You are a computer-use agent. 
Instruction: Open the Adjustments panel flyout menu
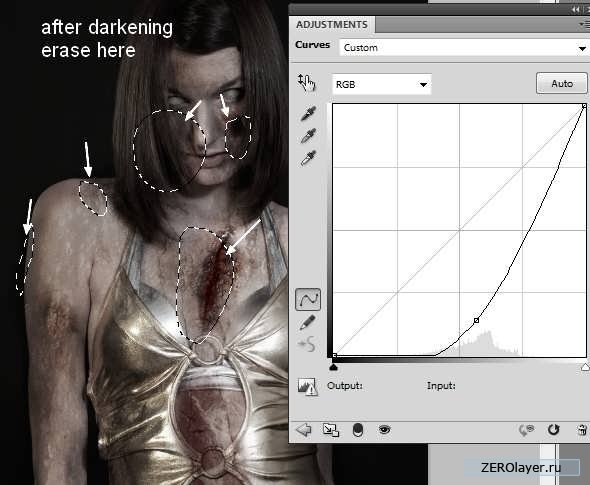pos(584,24)
